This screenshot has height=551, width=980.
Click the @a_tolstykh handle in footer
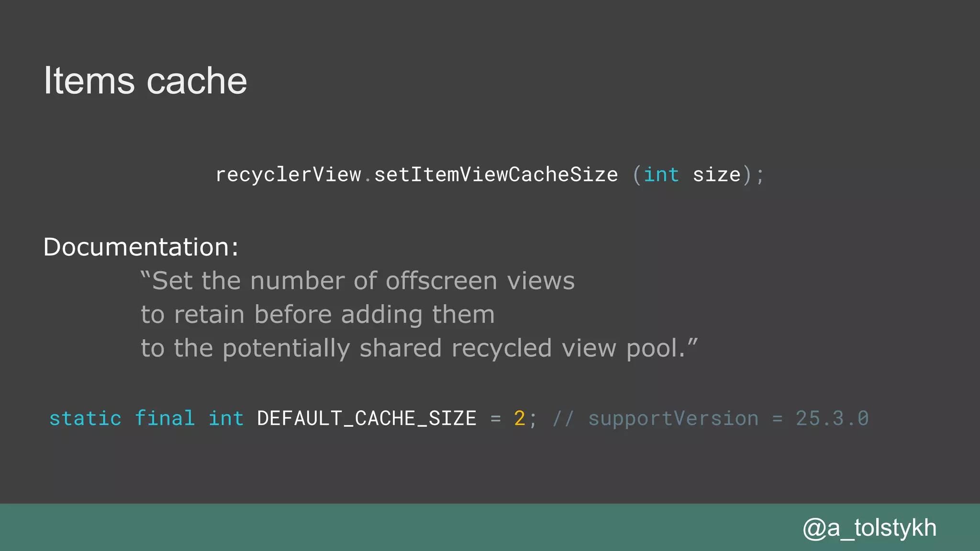coord(869,528)
